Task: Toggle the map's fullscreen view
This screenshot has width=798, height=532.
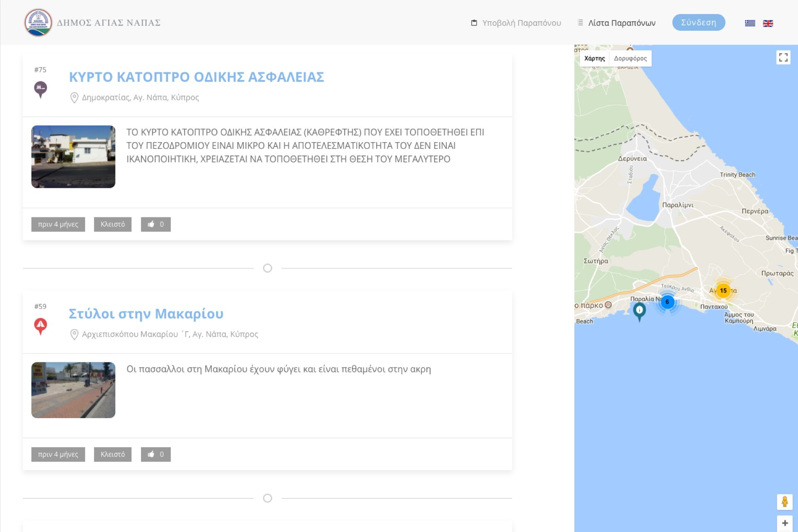Action: [x=783, y=57]
